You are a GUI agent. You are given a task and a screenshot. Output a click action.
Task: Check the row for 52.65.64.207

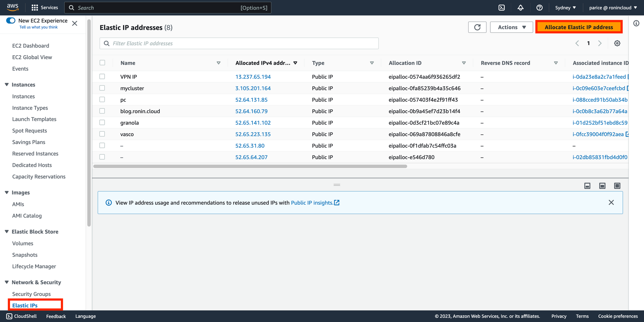tap(102, 157)
